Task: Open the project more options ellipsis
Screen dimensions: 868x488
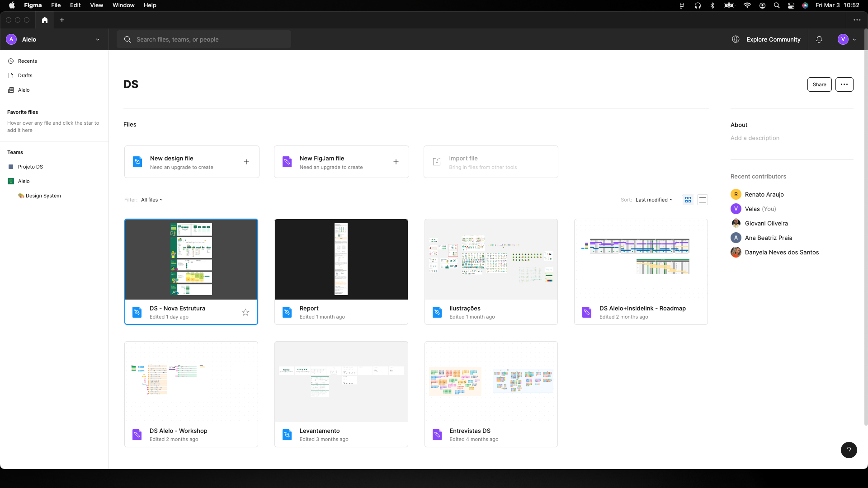Action: (844, 84)
